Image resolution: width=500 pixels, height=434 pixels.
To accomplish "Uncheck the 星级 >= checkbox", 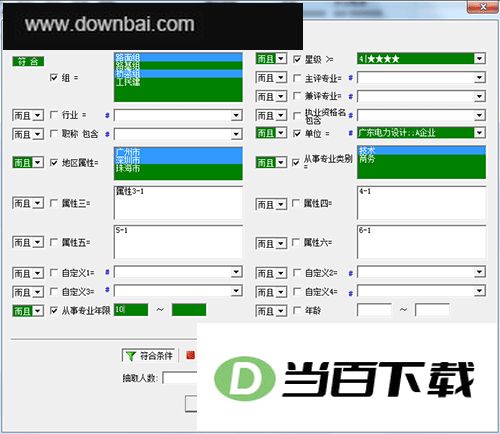I will pos(297,59).
